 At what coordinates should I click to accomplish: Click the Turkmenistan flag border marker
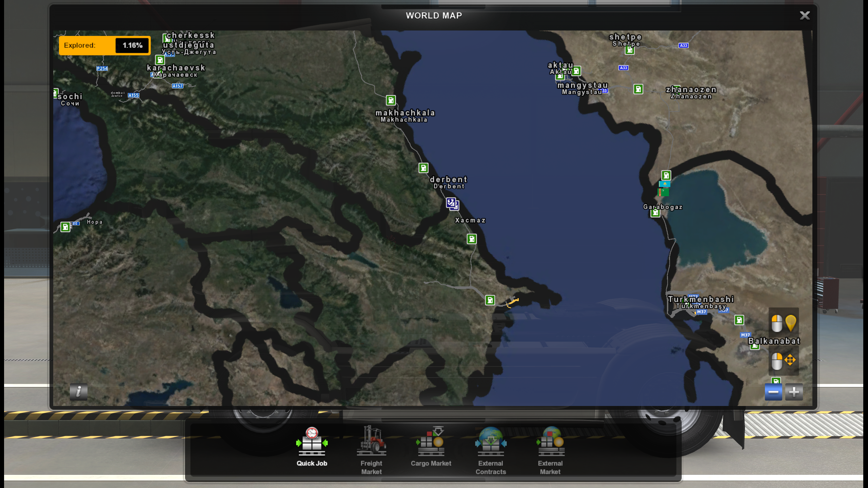click(663, 192)
